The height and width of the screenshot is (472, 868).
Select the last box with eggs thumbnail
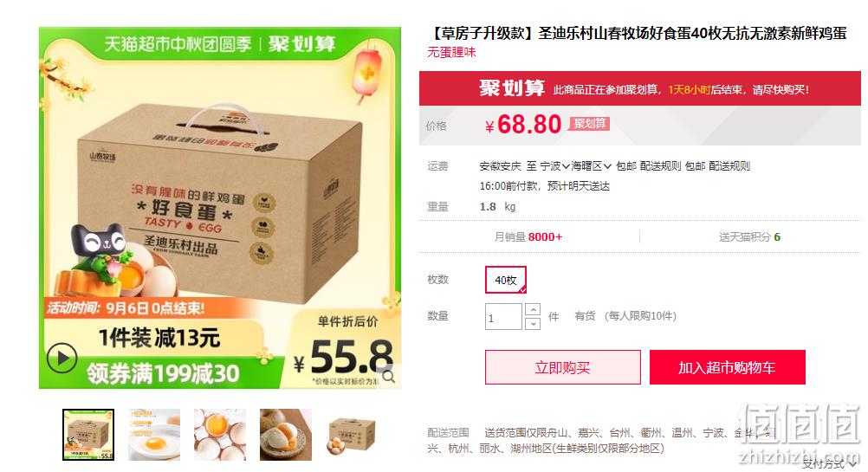[x=351, y=435]
